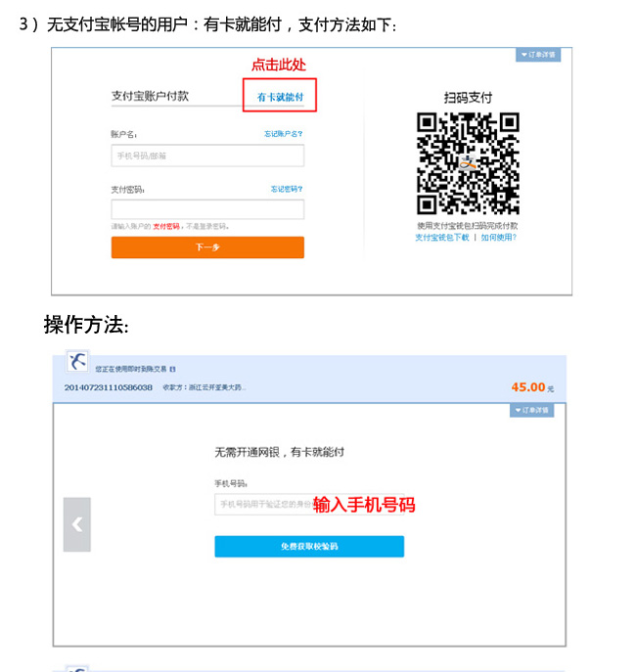The height and width of the screenshot is (672, 636).
Task: Expand the lower 订单详情 dropdown
Action: click(531, 410)
